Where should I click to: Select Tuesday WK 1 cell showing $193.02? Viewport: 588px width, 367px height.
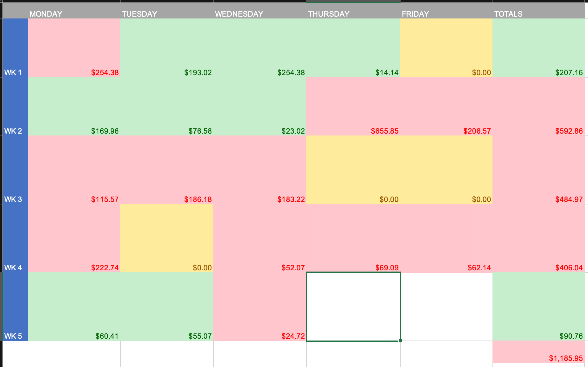[167, 48]
